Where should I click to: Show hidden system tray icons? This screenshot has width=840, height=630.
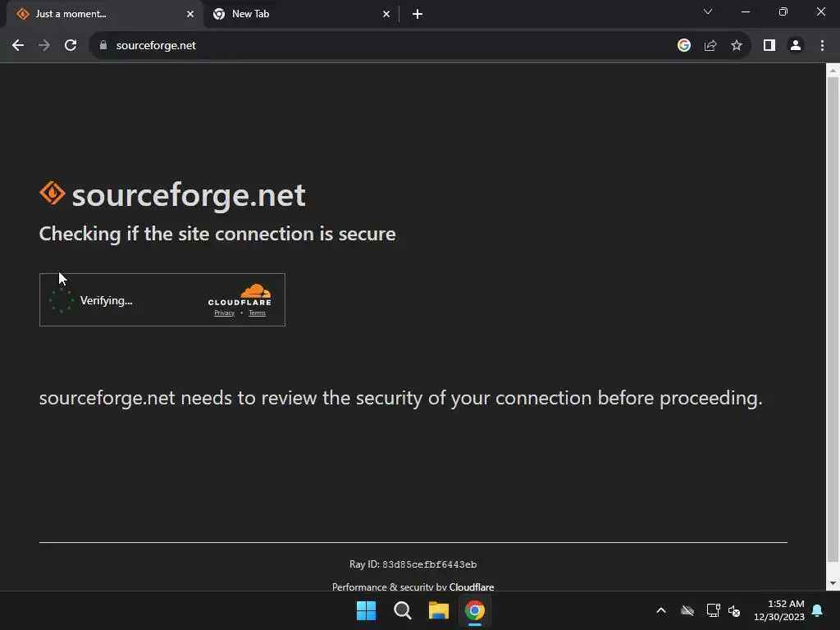click(x=661, y=610)
